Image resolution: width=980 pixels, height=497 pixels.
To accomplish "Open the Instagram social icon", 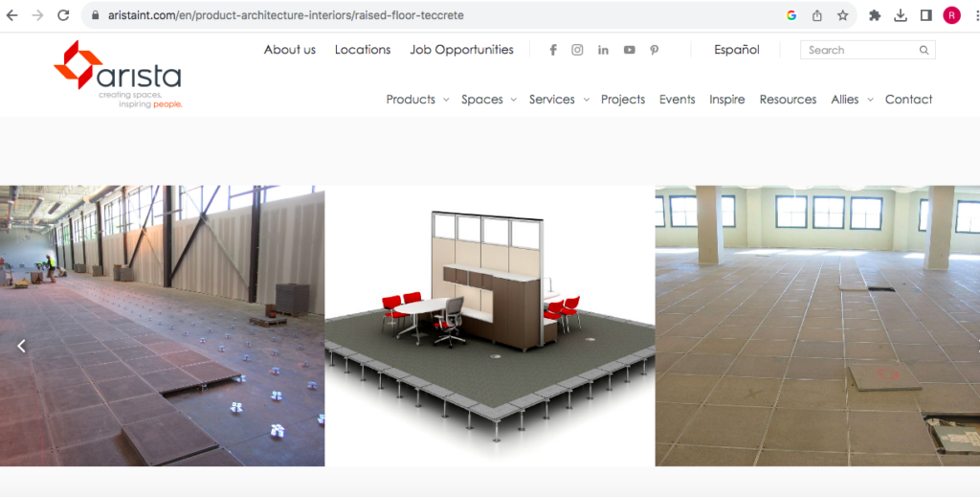I will coord(577,50).
